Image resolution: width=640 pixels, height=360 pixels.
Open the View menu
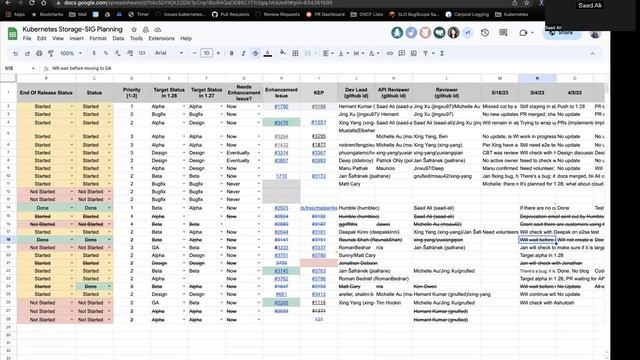(x=58, y=38)
